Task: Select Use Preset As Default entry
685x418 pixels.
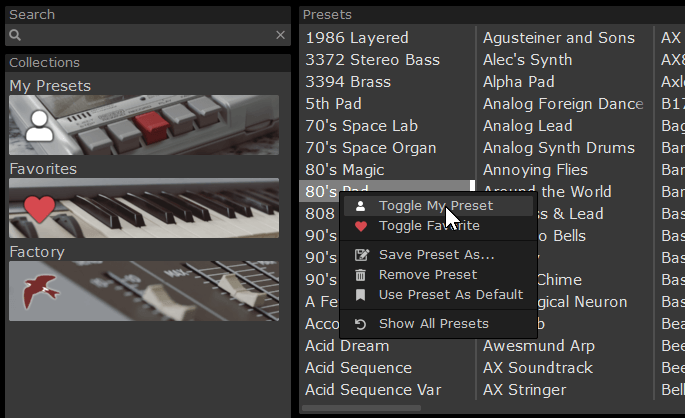Action: coord(438,295)
